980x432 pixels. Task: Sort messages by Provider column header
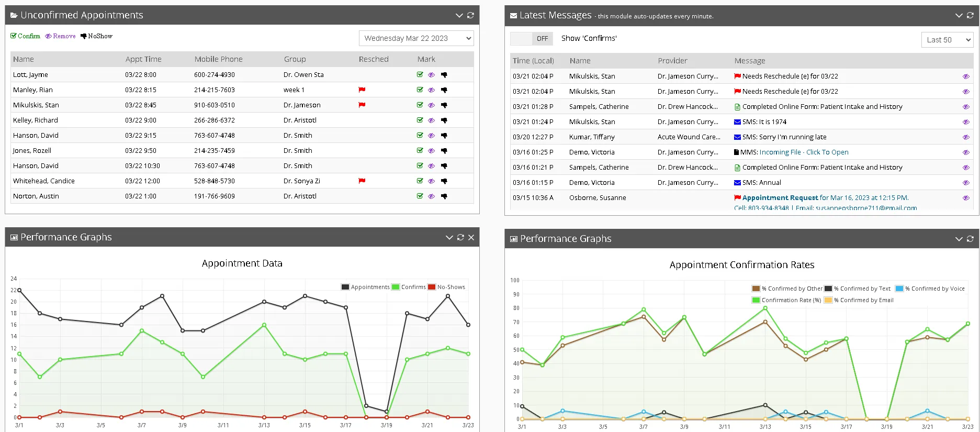coord(672,61)
